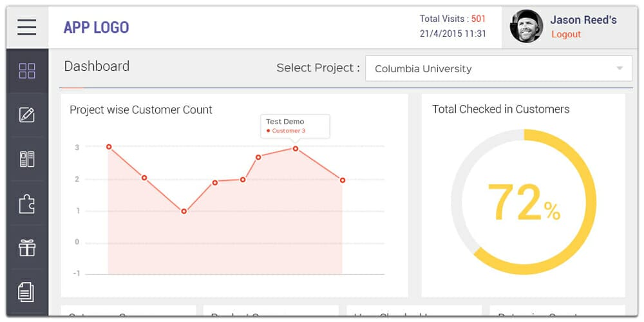Image resolution: width=644 pixels, height=322 pixels.
Task: Click the first chart point at value 3
Action: [109, 147]
